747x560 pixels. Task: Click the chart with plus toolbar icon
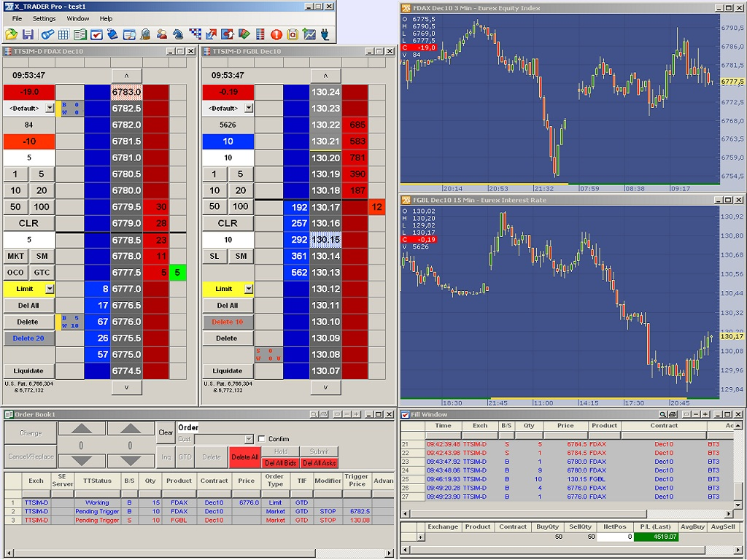point(309,34)
